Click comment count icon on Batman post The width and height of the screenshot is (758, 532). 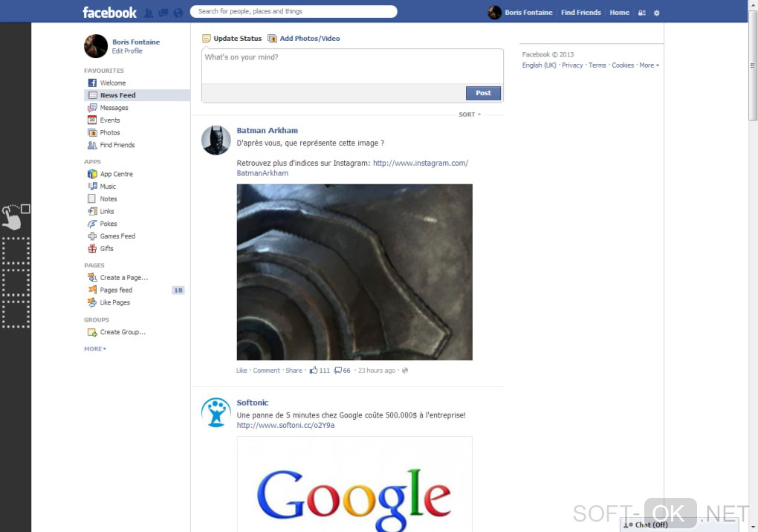[338, 371]
